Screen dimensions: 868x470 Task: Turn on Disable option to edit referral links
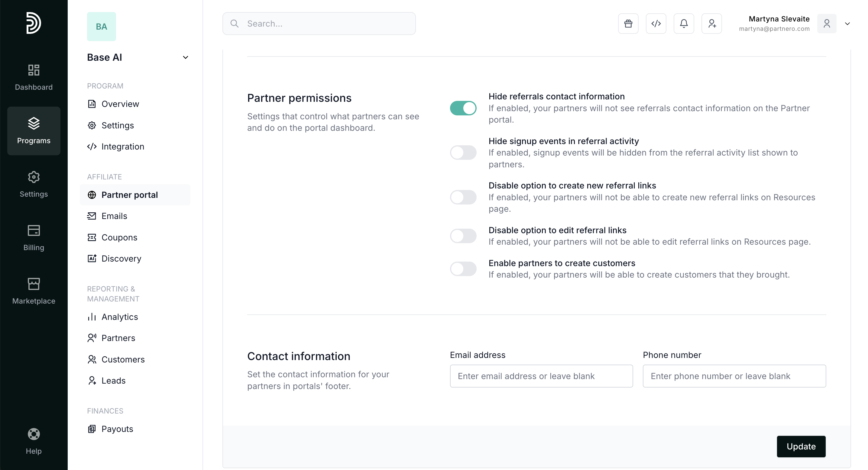point(463,236)
